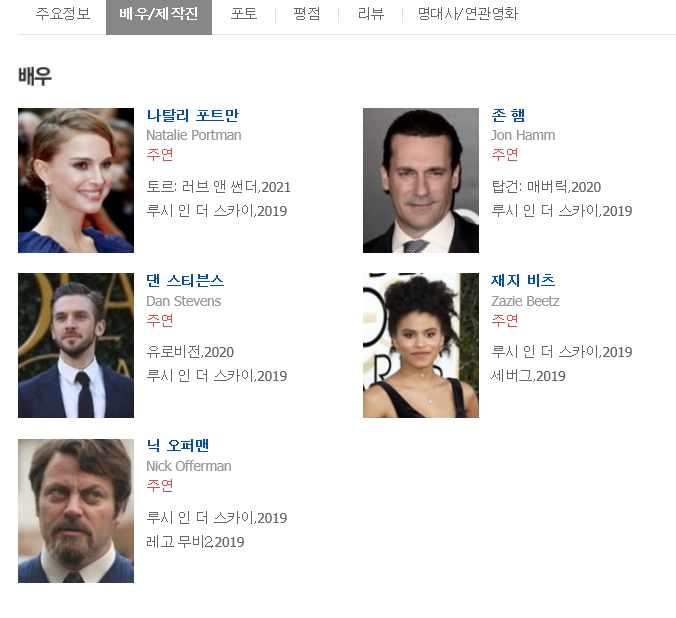676x618 pixels.
Task: Click the thumbnail next to 닉 오퍼맨
Action: [x=76, y=510]
